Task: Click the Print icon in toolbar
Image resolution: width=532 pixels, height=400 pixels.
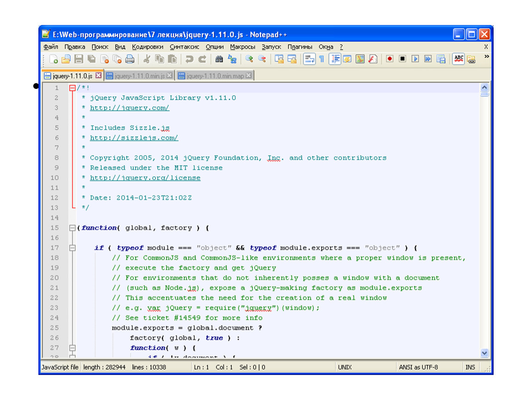Action: tap(130, 59)
